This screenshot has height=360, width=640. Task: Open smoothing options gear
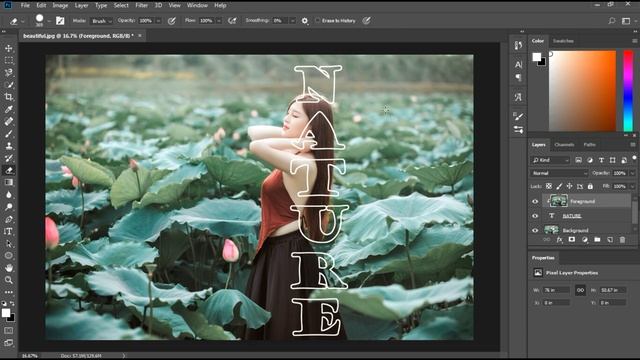(x=305, y=21)
